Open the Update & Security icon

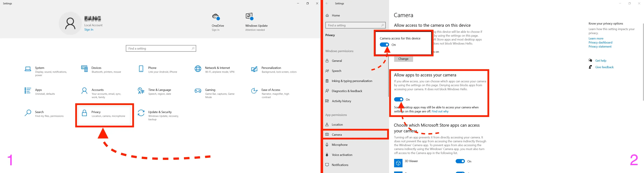click(141, 113)
